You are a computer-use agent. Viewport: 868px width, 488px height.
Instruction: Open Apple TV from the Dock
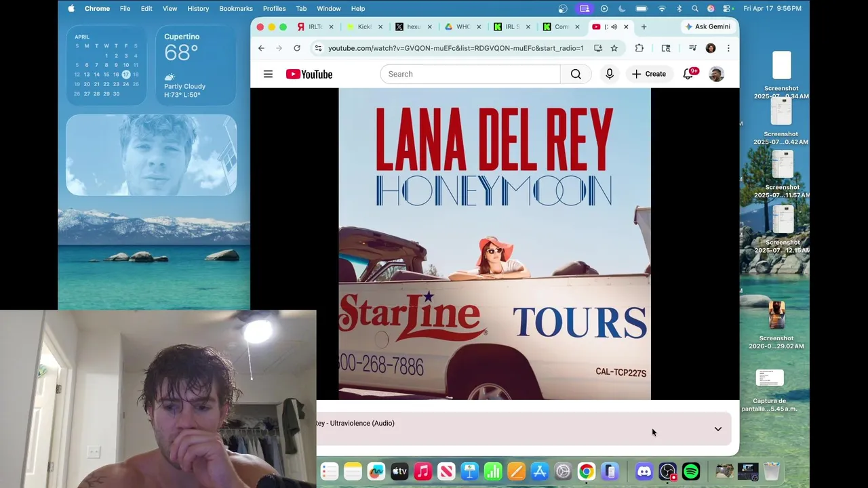pyautogui.click(x=399, y=471)
